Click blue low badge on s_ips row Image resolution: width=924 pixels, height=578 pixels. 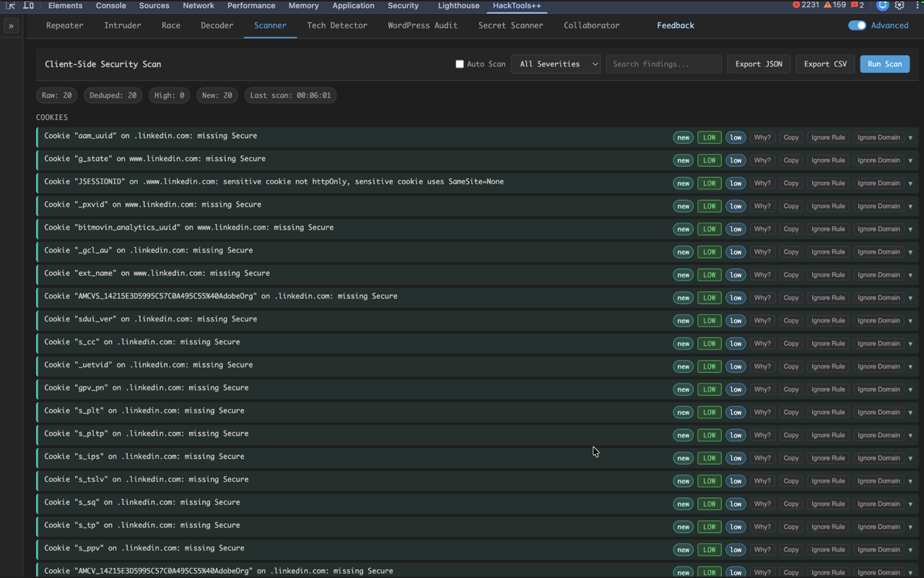click(736, 458)
